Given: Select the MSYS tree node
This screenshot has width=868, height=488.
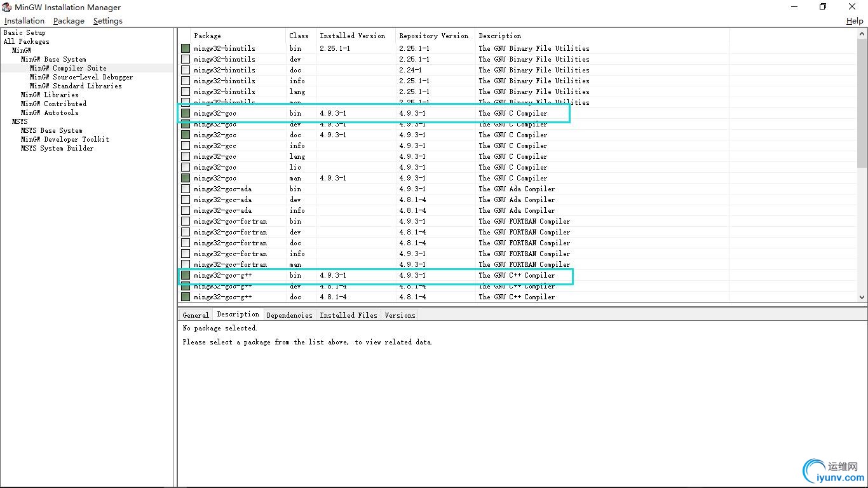Looking at the screenshot, I should (x=20, y=121).
